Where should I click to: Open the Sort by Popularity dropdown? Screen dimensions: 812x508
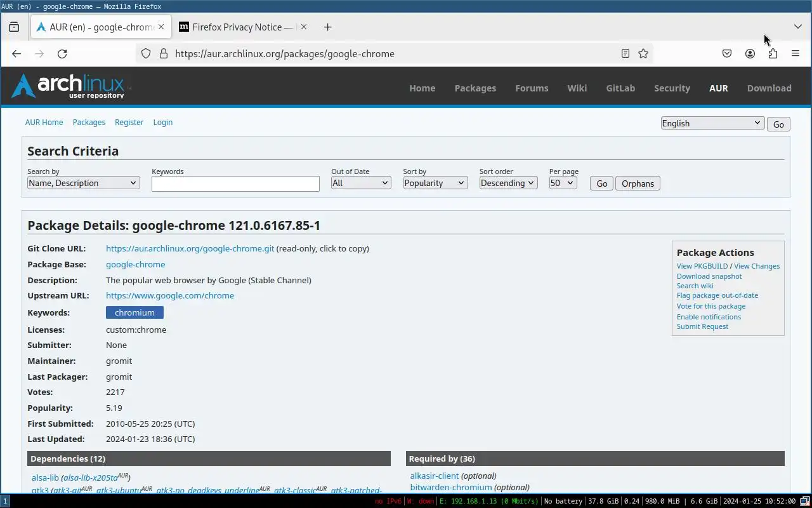coord(435,183)
